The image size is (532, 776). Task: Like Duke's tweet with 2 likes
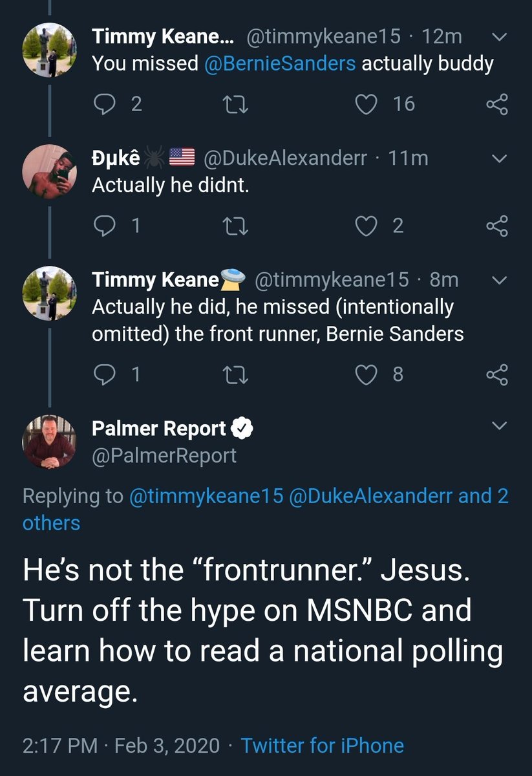(x=367, y=225)
